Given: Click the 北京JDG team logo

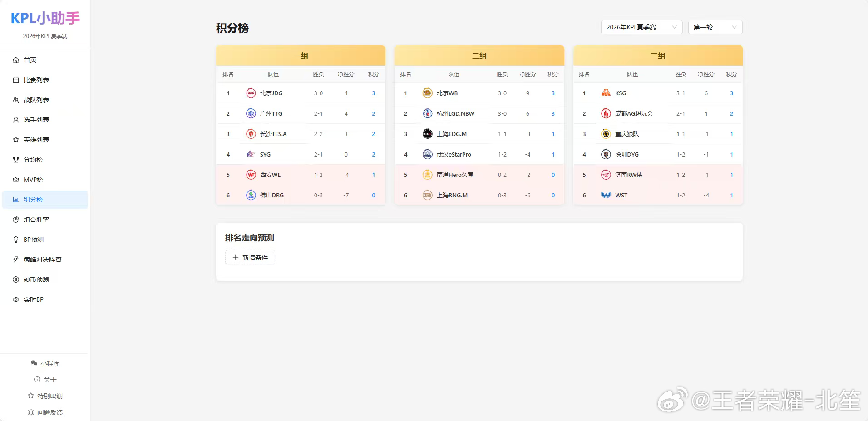Looking at the screenshot, I should [x=251, y=93].
